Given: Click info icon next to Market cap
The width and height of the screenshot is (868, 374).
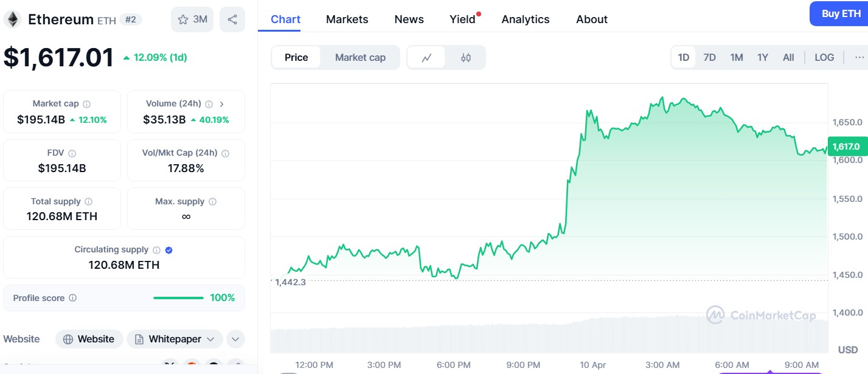Looking at the screenshot, I should pos(87,104).
